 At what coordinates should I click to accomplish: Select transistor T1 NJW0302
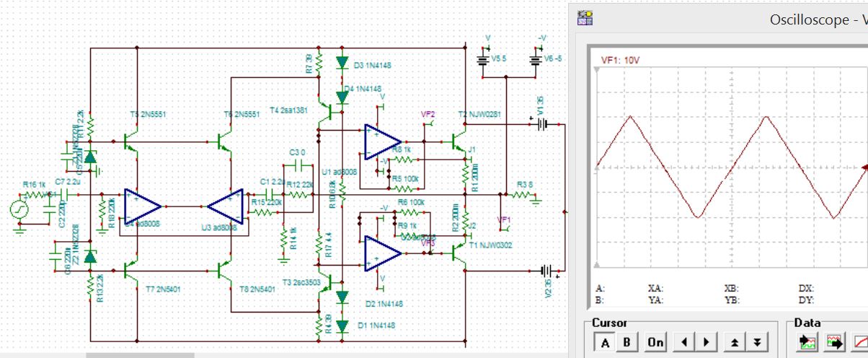point(459,253)
